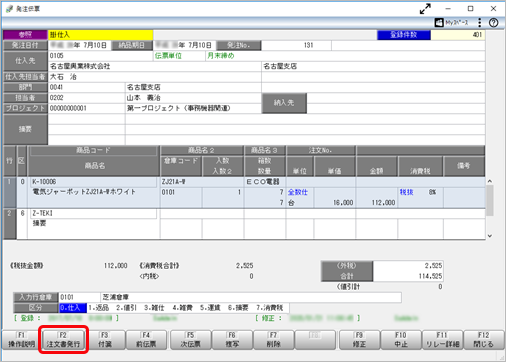This screenshot has width=506, height=362.
Task: Select 2.値引 in the 区分 options
Action: point(126,308)
